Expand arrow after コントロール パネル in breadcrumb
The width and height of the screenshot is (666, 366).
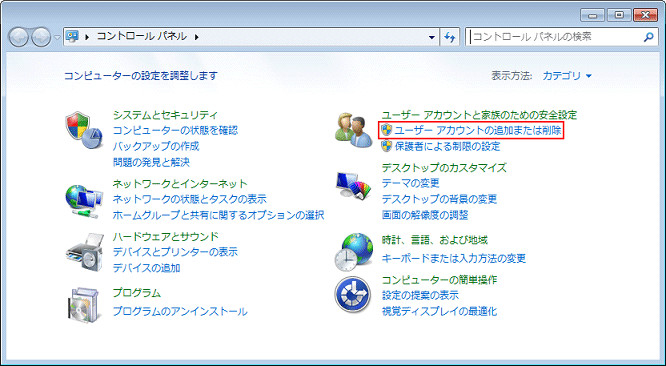pos(196,37)
